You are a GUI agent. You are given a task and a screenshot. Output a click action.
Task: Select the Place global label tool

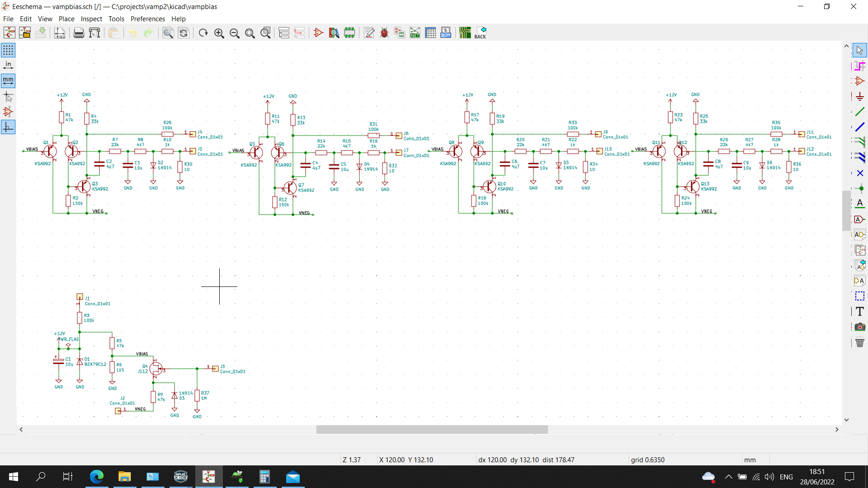point(859,220)
